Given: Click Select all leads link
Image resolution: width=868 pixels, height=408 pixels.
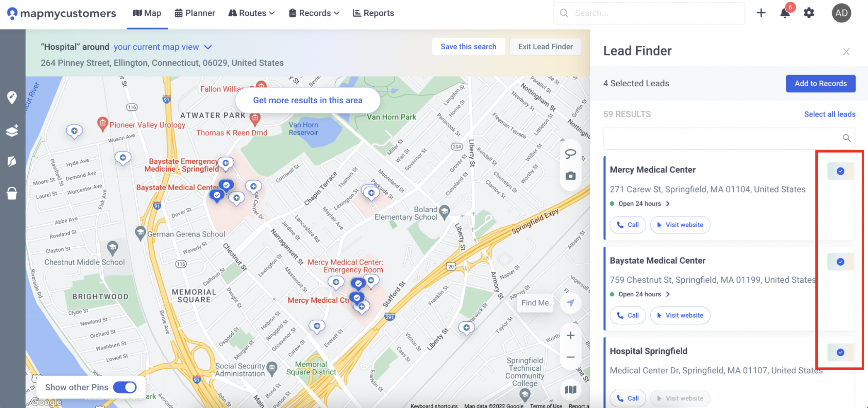Looking at the screenshot, I should 830,114.
